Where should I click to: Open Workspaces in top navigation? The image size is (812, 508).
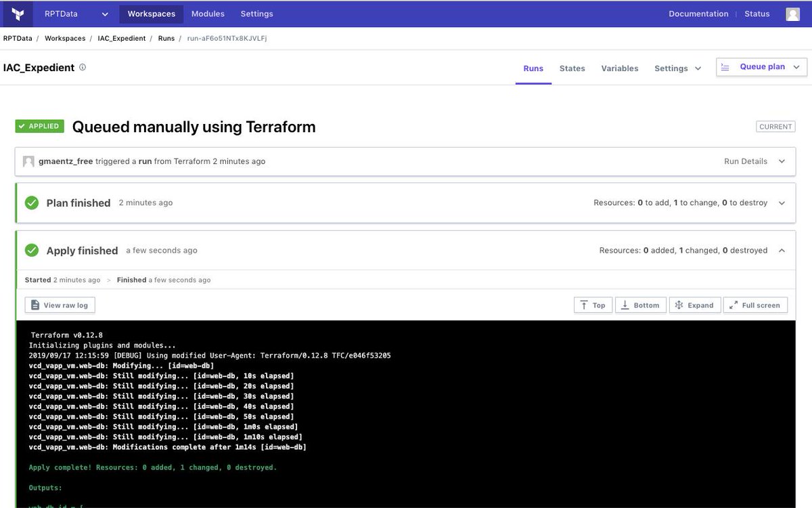[152, 14]
